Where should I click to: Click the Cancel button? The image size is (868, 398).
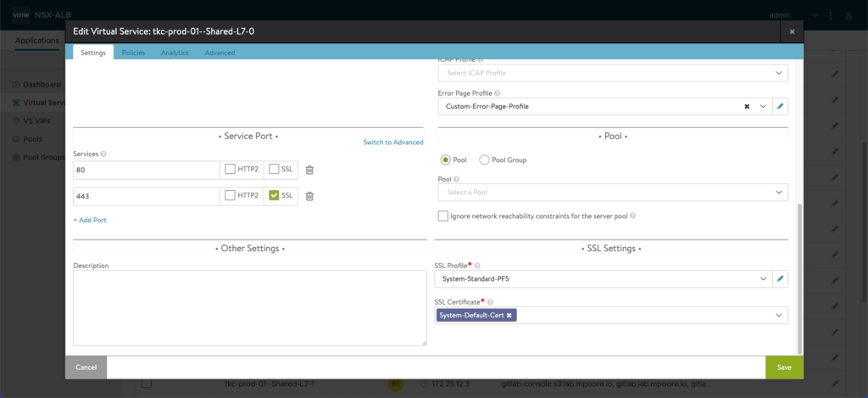(x=86, y=367)
